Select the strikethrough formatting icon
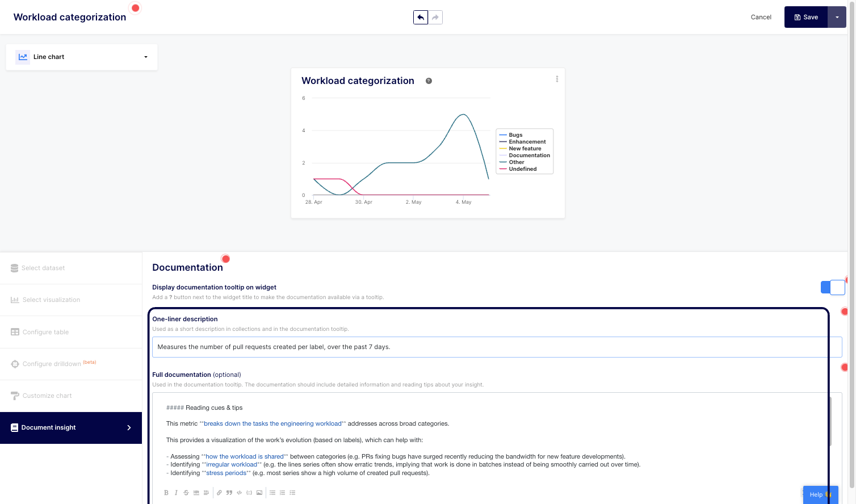 coord(186,493)
